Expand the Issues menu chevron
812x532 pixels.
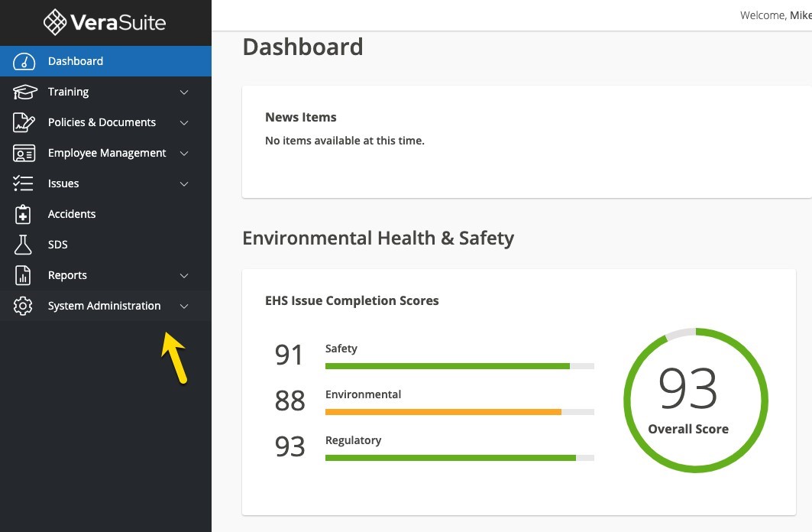coord(184,184)
